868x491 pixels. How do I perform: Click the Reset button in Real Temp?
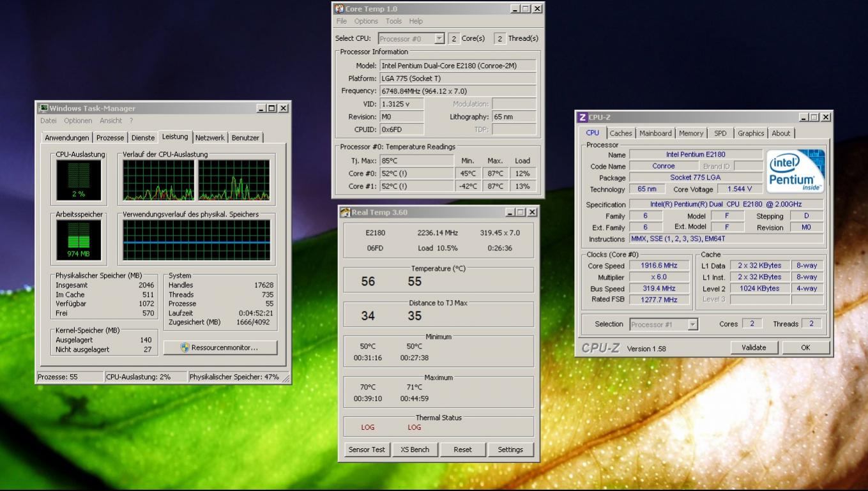tap(462, 449)
